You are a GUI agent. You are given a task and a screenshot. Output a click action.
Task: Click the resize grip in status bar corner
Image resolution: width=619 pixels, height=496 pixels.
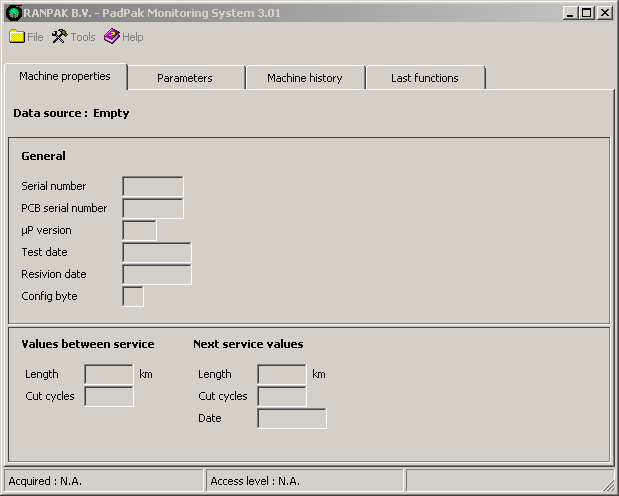point(609,485)
